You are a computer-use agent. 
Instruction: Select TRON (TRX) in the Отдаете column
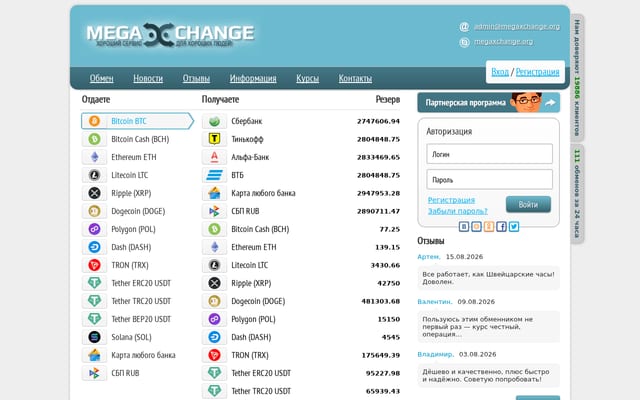click(137, 265)
